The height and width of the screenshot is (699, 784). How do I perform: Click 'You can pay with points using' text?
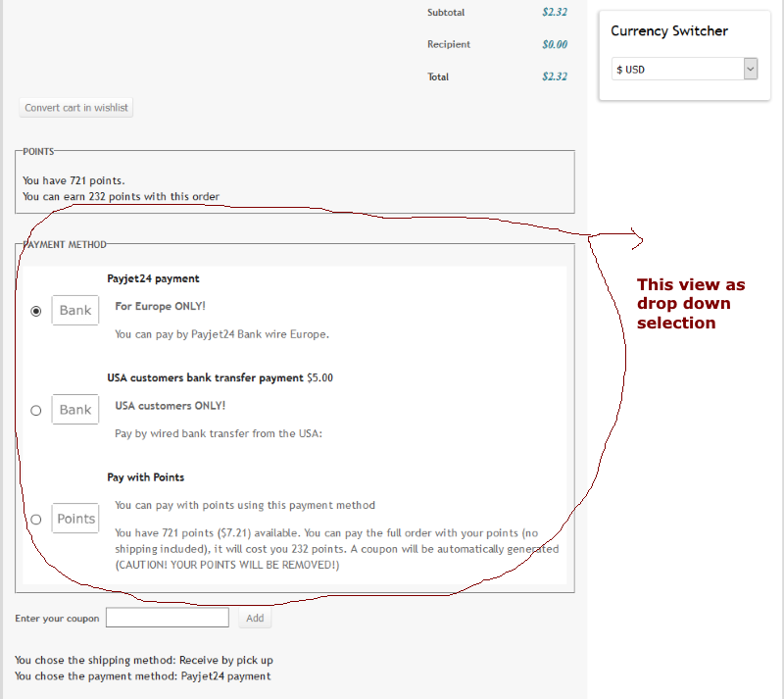245,505
